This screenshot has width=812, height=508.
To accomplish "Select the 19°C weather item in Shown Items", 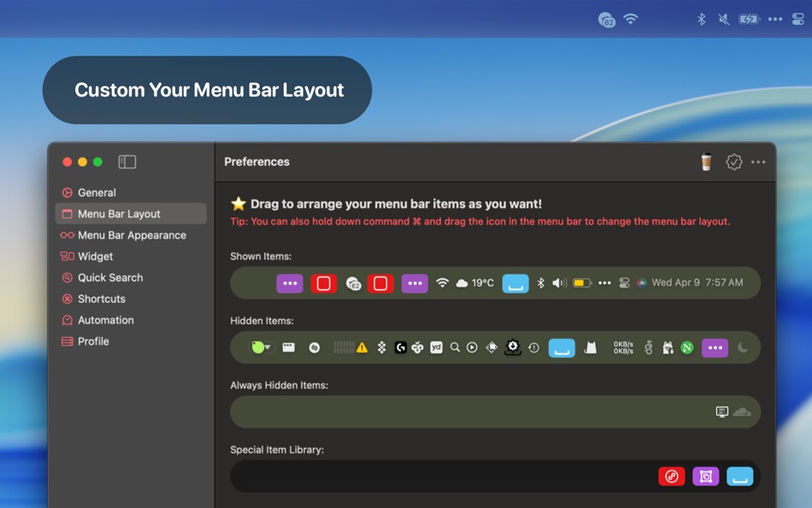I will click(x=475, y=283).
